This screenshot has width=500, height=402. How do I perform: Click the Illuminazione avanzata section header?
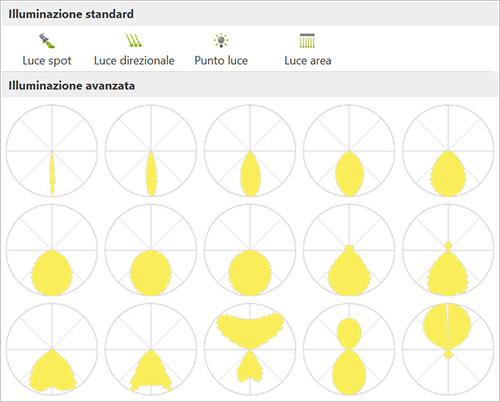coord(250,86)
